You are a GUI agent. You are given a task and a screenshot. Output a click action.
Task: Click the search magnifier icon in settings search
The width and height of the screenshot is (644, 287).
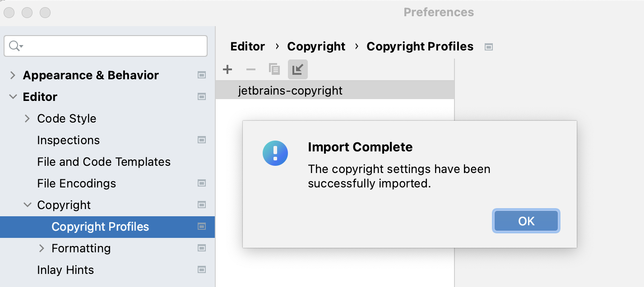click(x=16, y=46)
